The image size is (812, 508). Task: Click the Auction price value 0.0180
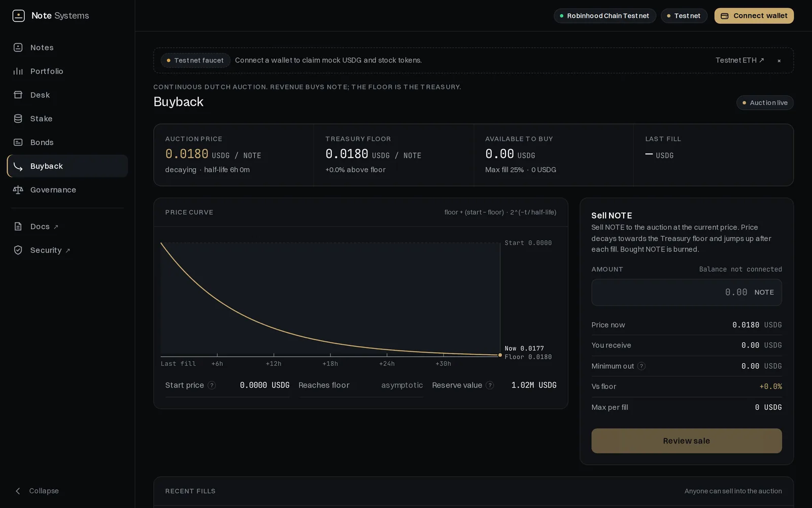coord(187,154)
